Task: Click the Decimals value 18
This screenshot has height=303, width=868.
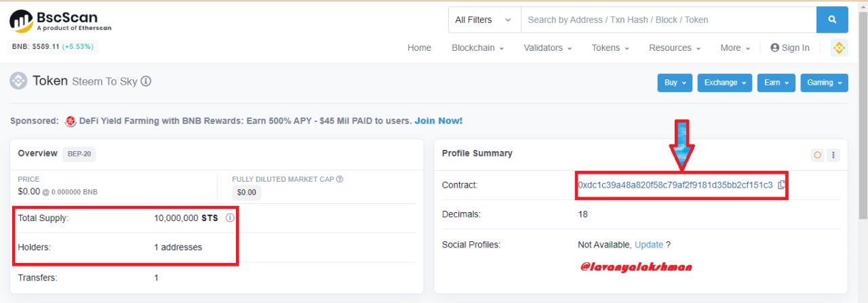Action: (583, 214)
